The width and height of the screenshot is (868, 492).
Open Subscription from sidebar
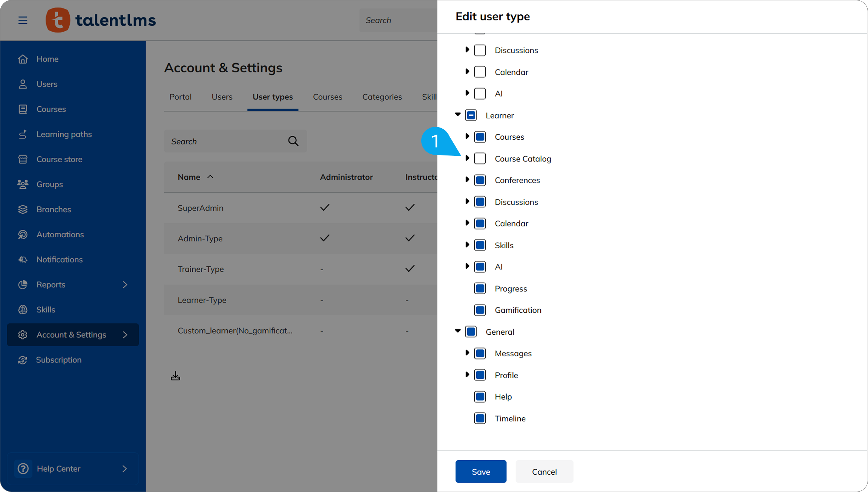[x=58, y=360]
